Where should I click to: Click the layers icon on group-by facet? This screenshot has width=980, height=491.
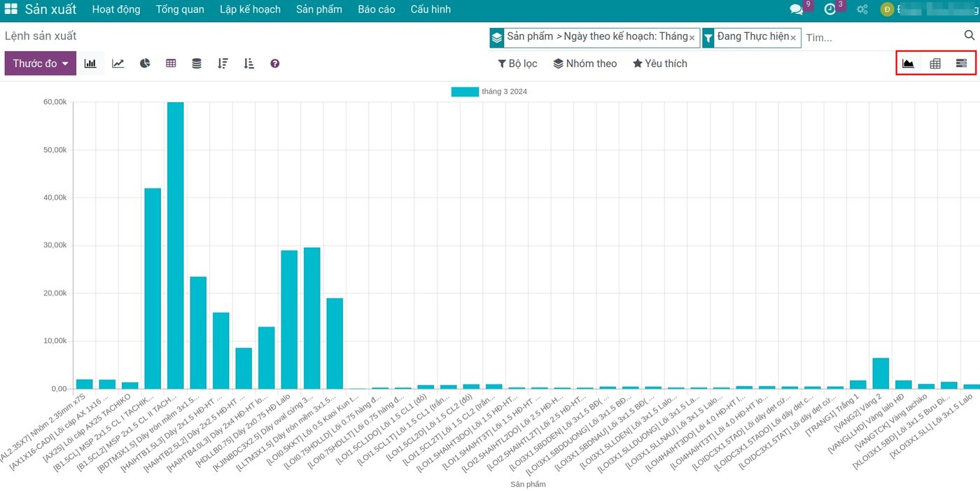pos(497,38)
